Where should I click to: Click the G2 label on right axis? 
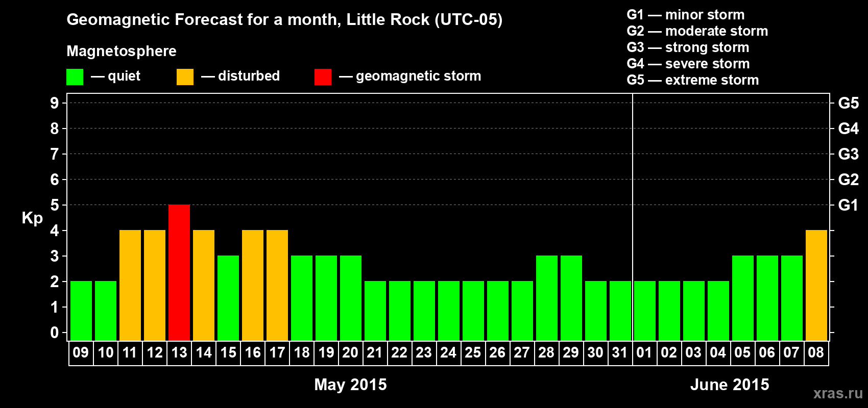click(x=849, y=180)
